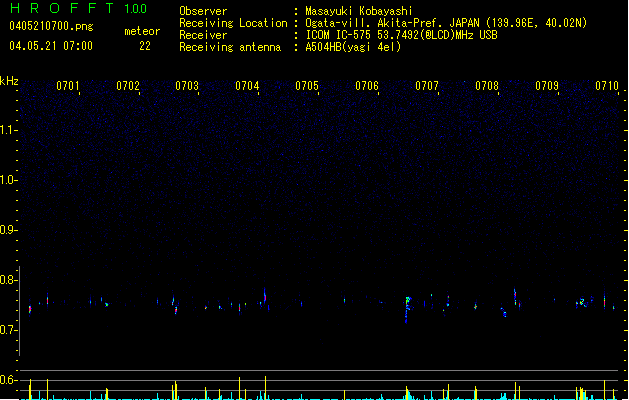
Task: Click the Observer label
Action: (203, 11)
